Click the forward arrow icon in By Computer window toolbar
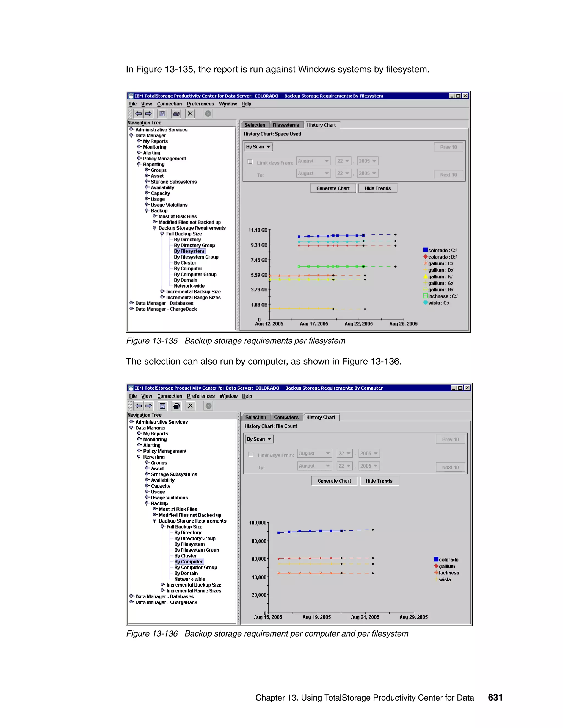Image resolution: width=563 pixels, height=728 pixels. tap(149, 406)
